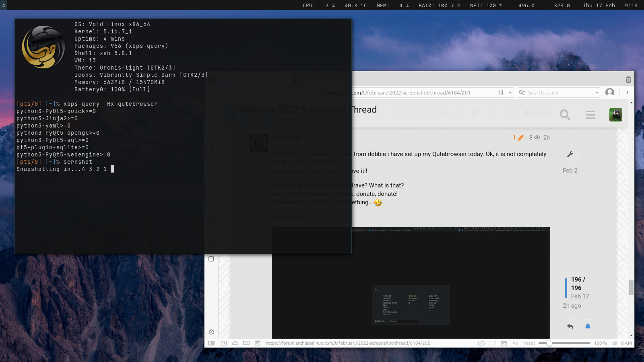Open search engine selector magnifier
This screenshot has width=644, height=362.
522,93
